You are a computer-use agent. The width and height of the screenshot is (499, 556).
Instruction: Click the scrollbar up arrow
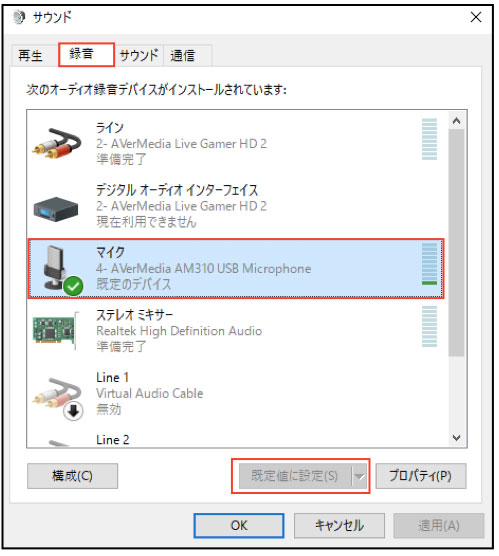(456, 121)
